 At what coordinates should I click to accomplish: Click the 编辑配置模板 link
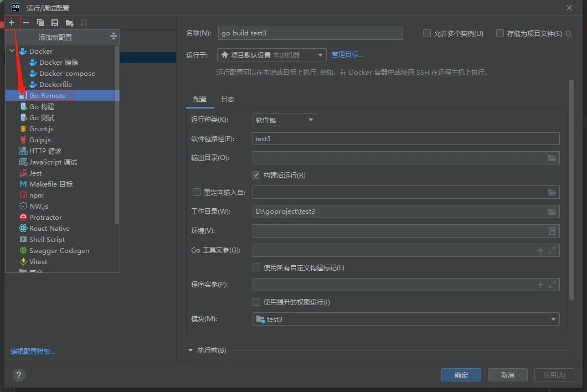click(x=33, y=351)
